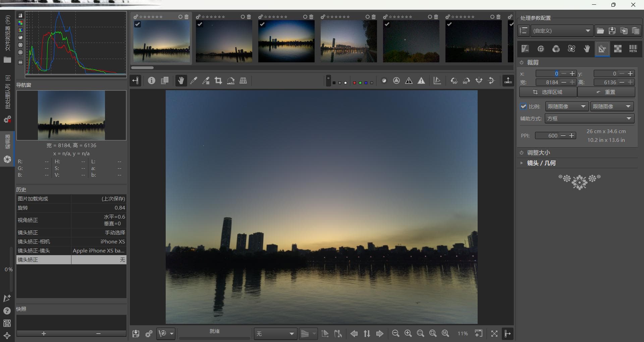Increase the crop width stepper plus
The height and width of the screenshot is (342, 644).
point(572,82)
